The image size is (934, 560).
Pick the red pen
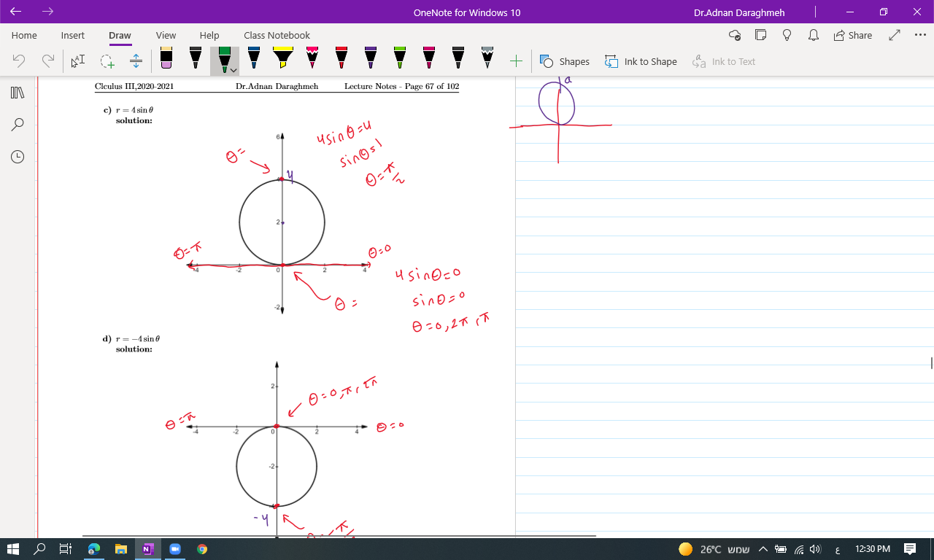[x=341, y=60]
